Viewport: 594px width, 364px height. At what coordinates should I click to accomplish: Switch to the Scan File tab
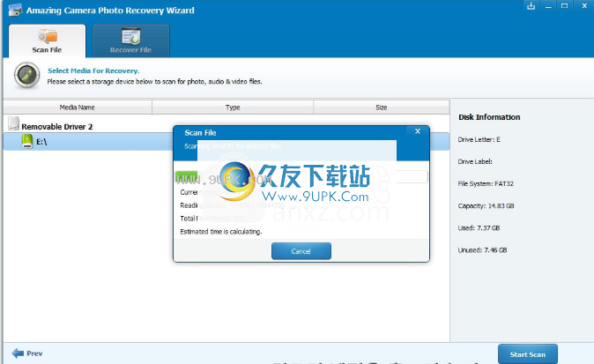tap(47, 41)
